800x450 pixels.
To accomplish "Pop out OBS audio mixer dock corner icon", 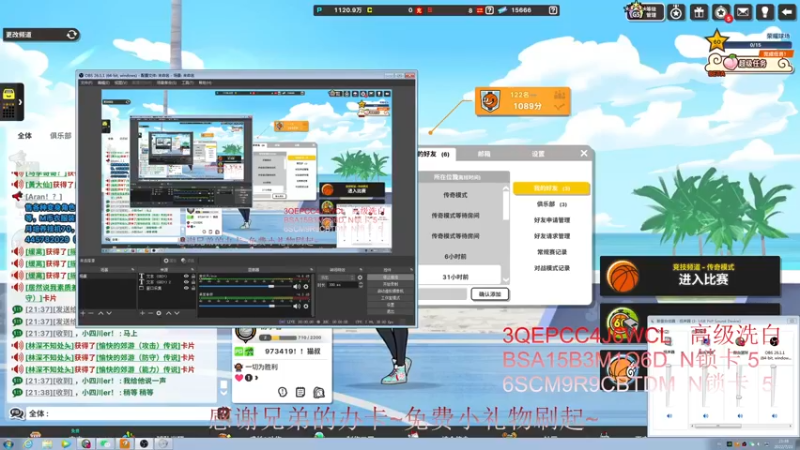I will point(311,269).
